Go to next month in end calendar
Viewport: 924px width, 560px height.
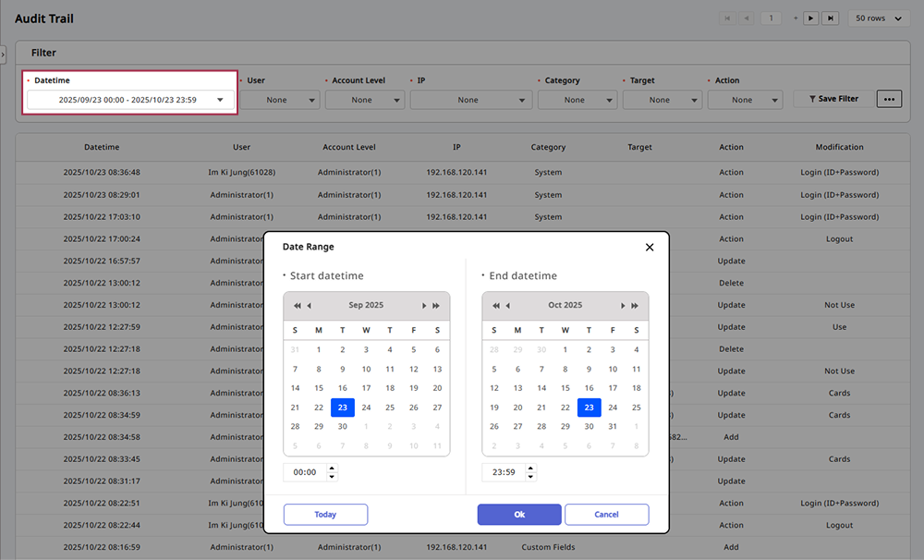(x=623, y=306)
